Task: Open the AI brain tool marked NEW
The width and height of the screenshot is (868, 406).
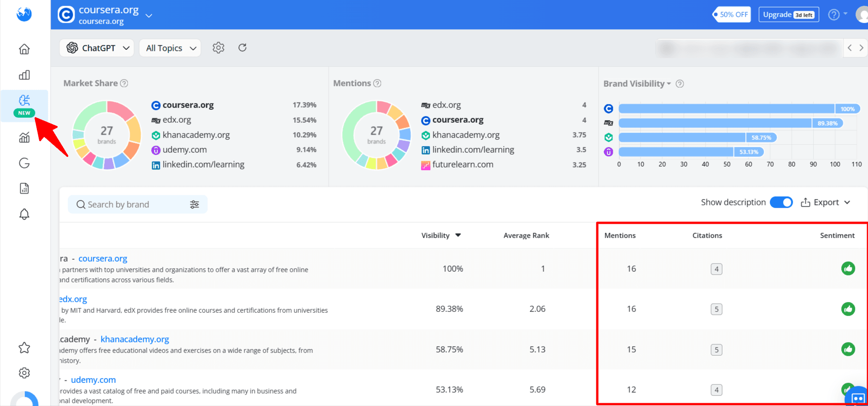Action: click(x=24, y=106)
